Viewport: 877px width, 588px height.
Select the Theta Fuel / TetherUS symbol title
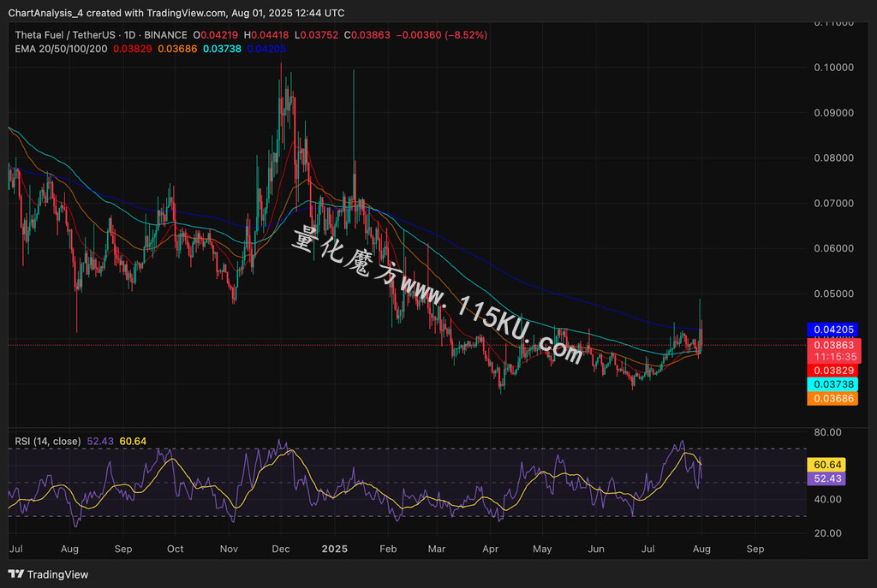64,34
